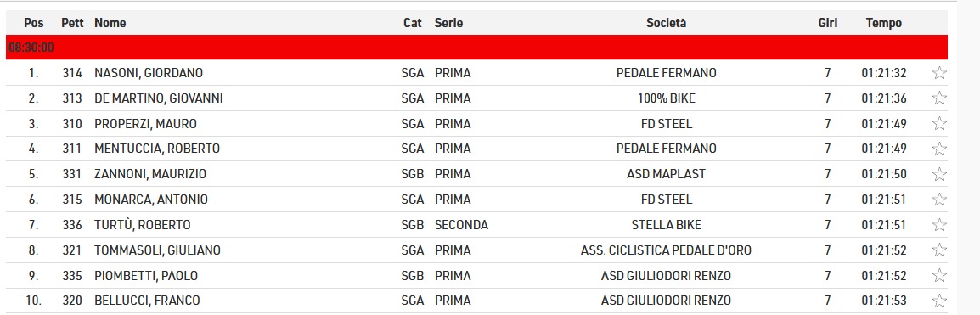Select the red 08:30:00 start group row
This screenshot has height=315, width=980.
pos(477,48)
